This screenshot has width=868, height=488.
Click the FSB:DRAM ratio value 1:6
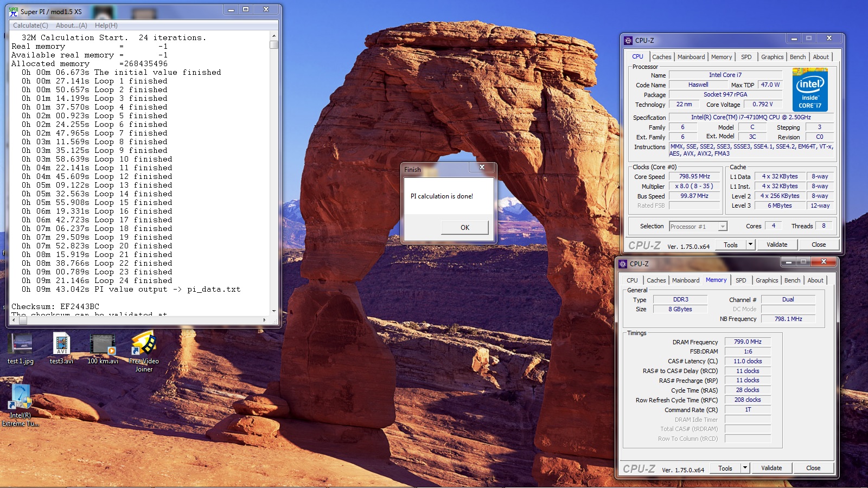click(748, 351)
